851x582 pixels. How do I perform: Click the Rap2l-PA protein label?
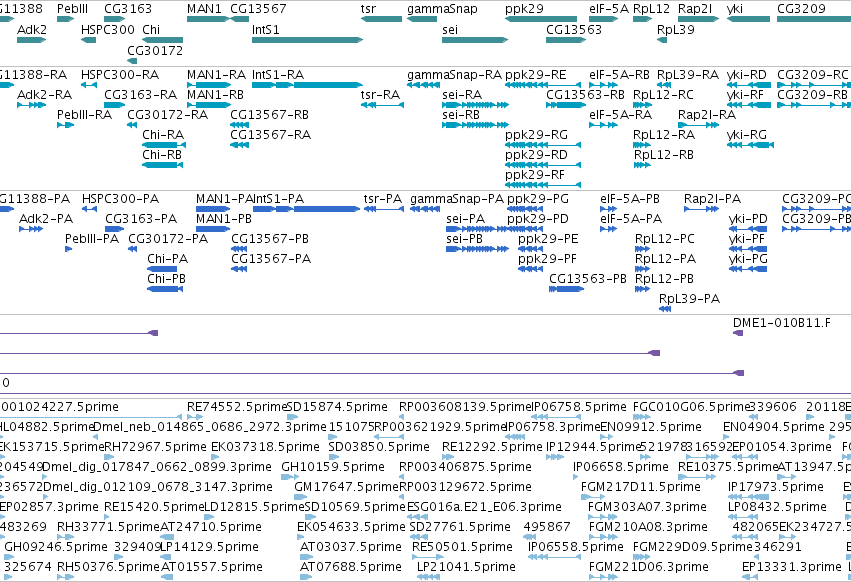(712, 199)
